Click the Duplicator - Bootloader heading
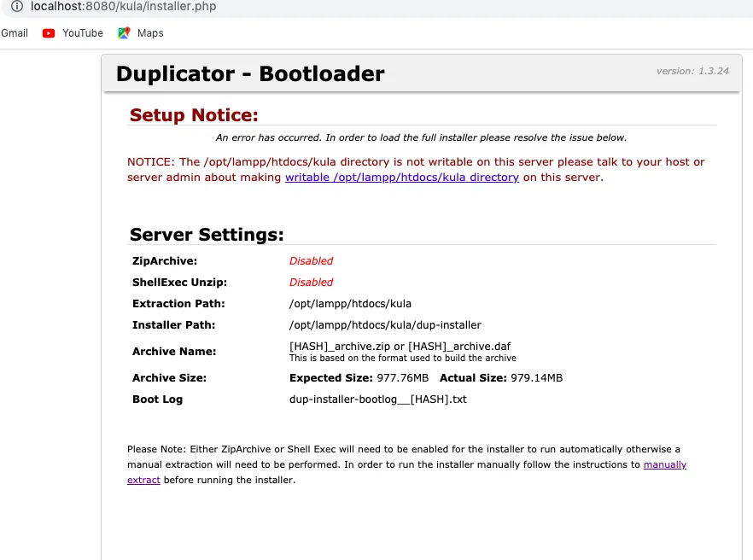 pos(250,74)
